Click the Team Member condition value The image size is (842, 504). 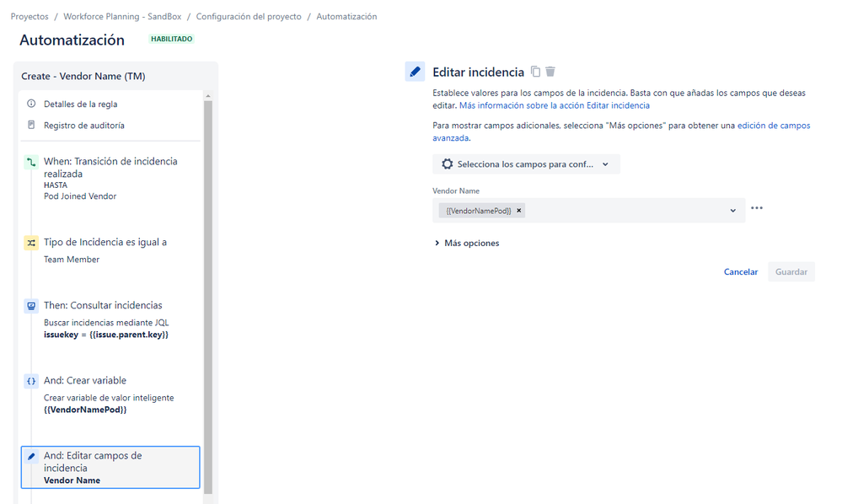72,260
